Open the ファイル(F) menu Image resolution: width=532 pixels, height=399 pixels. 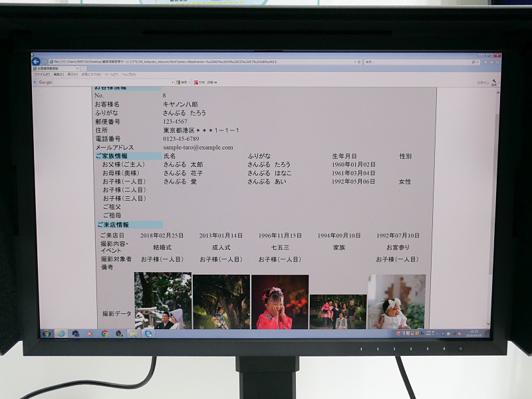coord(42,74)
